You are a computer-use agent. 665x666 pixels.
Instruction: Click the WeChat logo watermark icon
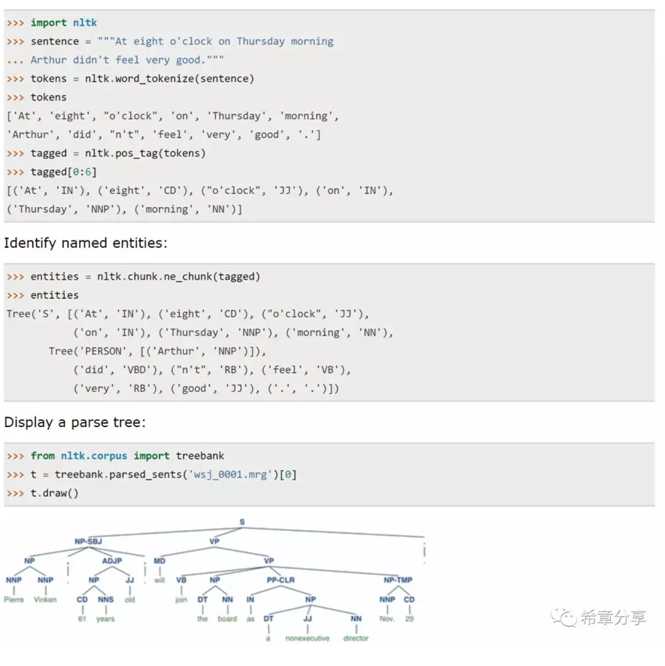pos(564,618)
